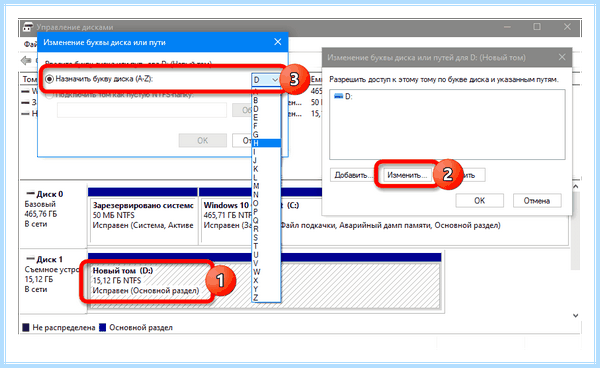Click the back arrow in the toolbar
This screenshot has width=600, height=368.
coord(26,60)
